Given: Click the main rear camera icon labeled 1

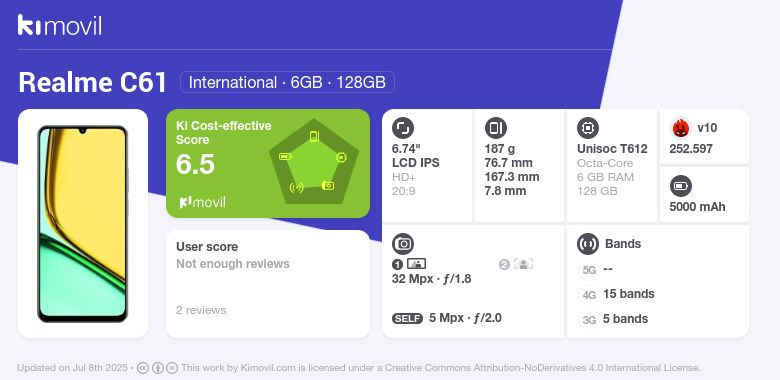Looking at the screenshot, I should click(x=416, y=264).
